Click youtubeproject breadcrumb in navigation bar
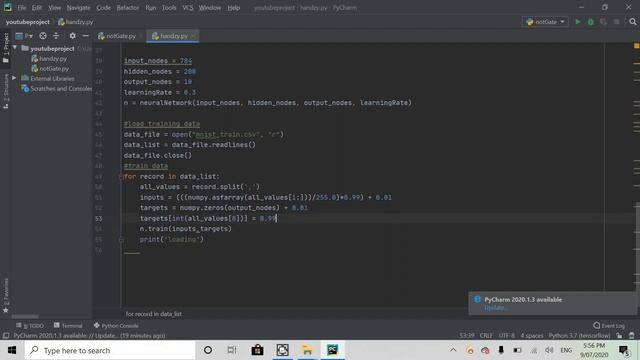 28,22
